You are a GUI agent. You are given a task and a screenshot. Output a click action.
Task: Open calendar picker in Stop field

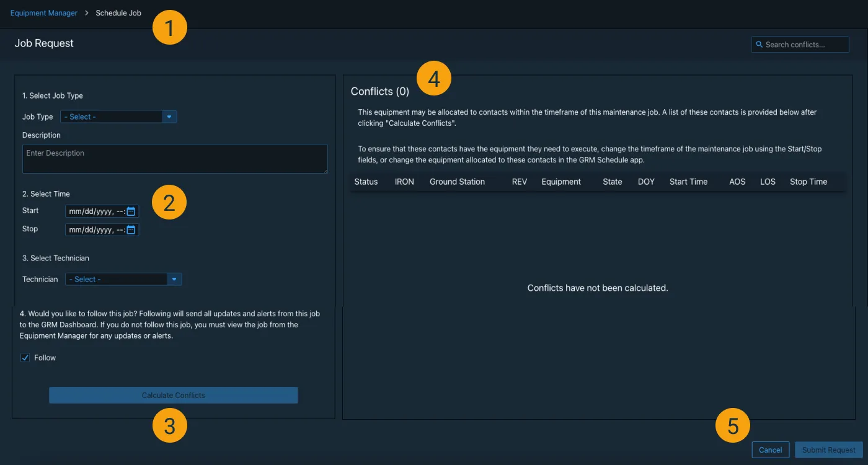pyautogui.click(x=131, y=230)
